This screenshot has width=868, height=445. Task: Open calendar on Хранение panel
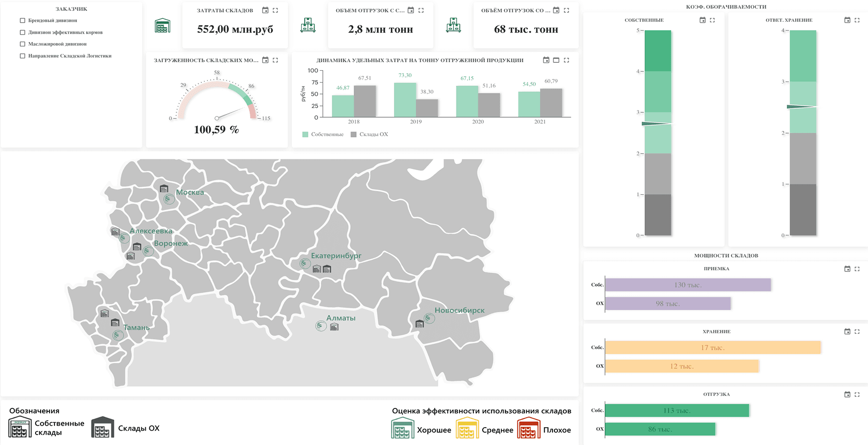[x=847, y=332]
